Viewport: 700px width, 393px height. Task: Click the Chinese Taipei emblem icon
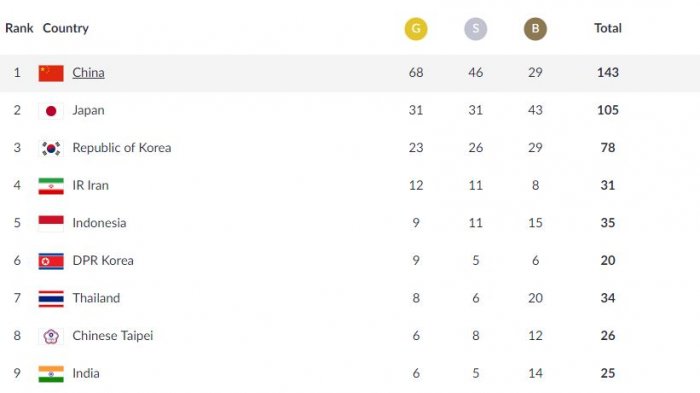coord(51,336)
